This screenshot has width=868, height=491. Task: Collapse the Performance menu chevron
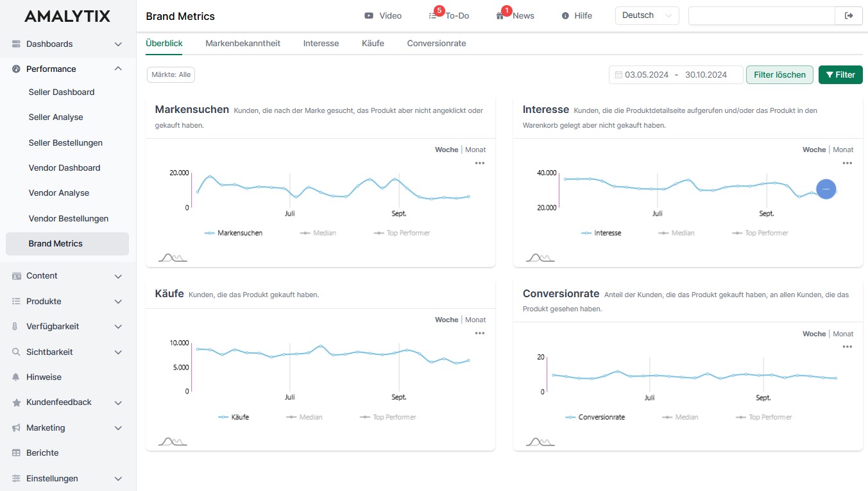pyautogui.click(x=118, y=69)
